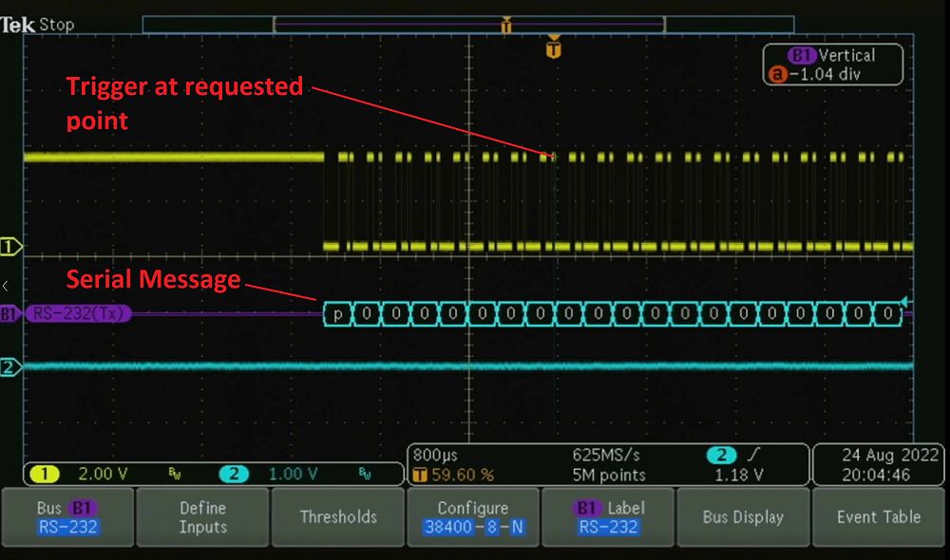The height and width of the screenshot is (560, 950).
Task: Open the Bus B1 RS-232 menu
Action: tap(67, 517)
